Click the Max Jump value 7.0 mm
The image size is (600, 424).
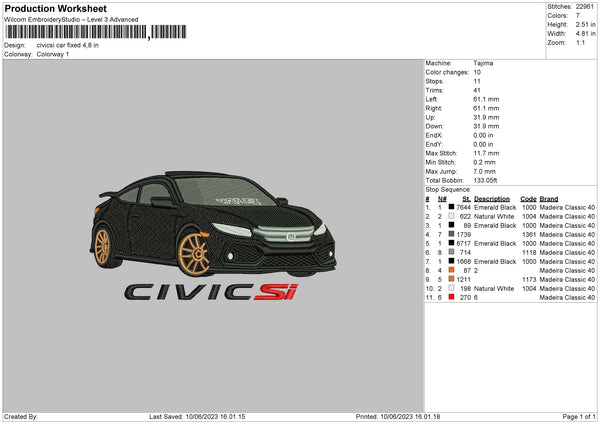(484, 171)
